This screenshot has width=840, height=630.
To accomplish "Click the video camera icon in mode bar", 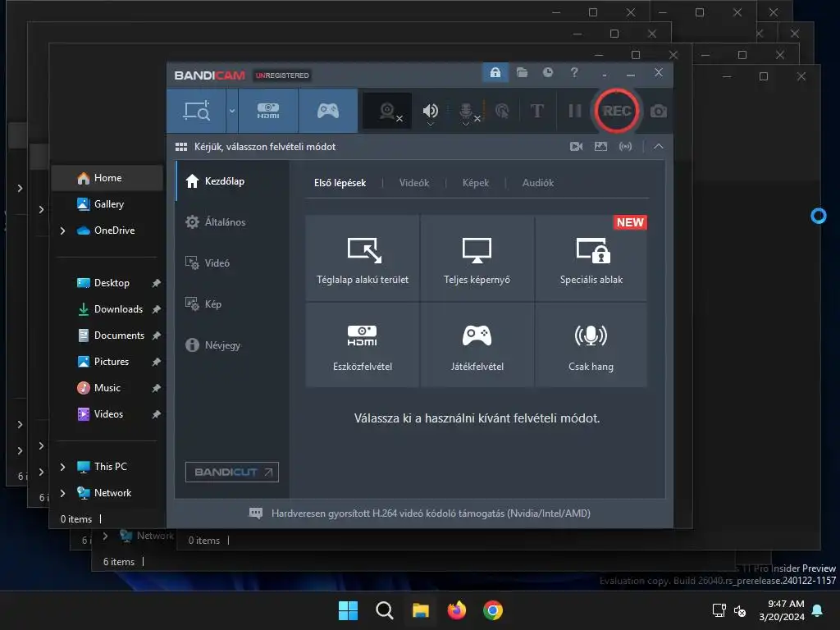I will 576,146.
